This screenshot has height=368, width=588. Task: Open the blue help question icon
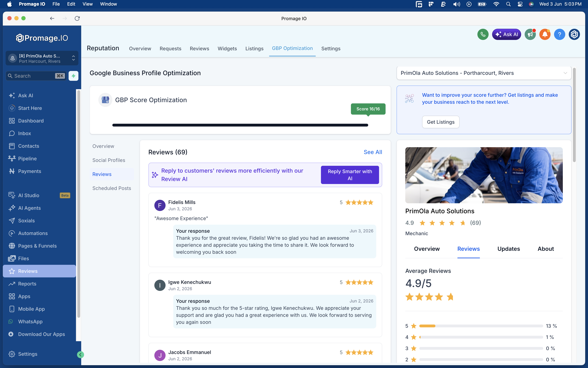tap(559, 34)
